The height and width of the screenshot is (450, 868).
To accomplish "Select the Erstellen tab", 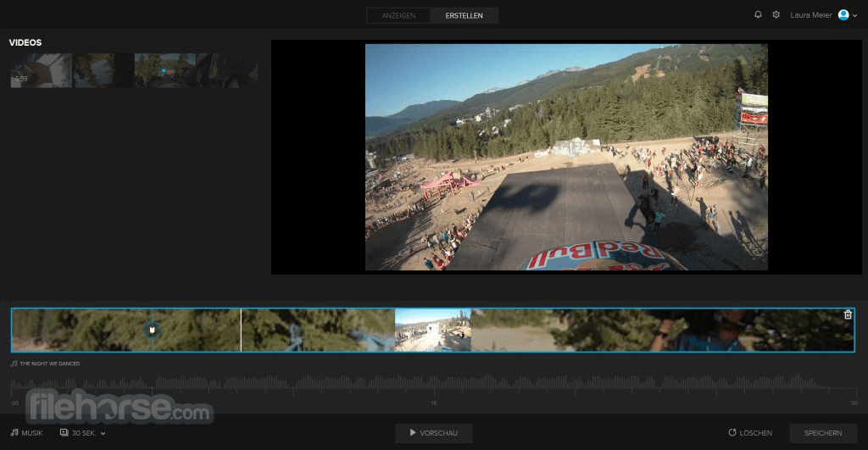I will coord(464,15).
